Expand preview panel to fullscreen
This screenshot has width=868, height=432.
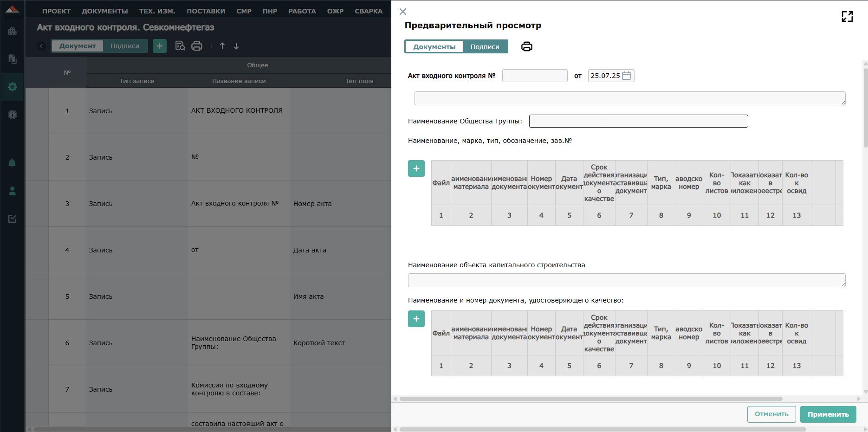(847, 17)
